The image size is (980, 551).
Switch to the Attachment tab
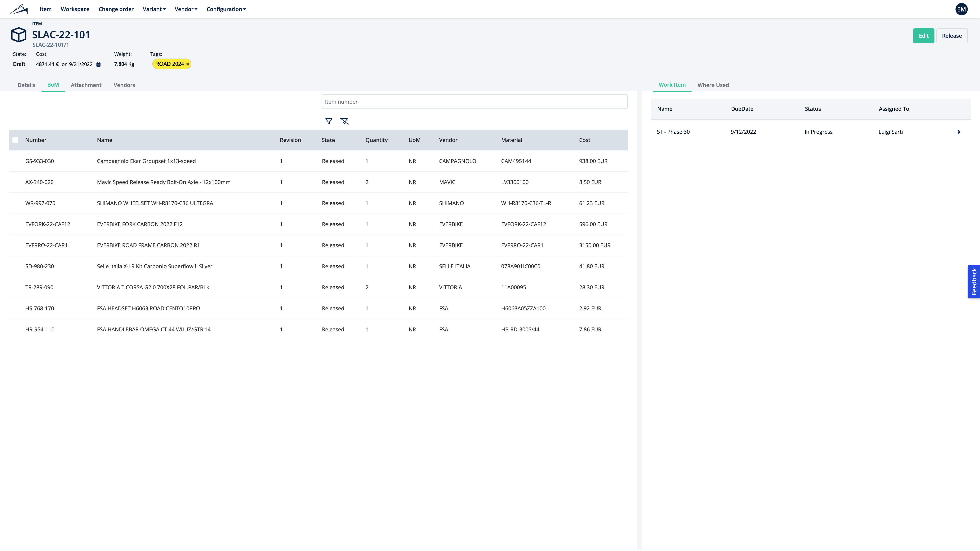(x=86, y=85)
